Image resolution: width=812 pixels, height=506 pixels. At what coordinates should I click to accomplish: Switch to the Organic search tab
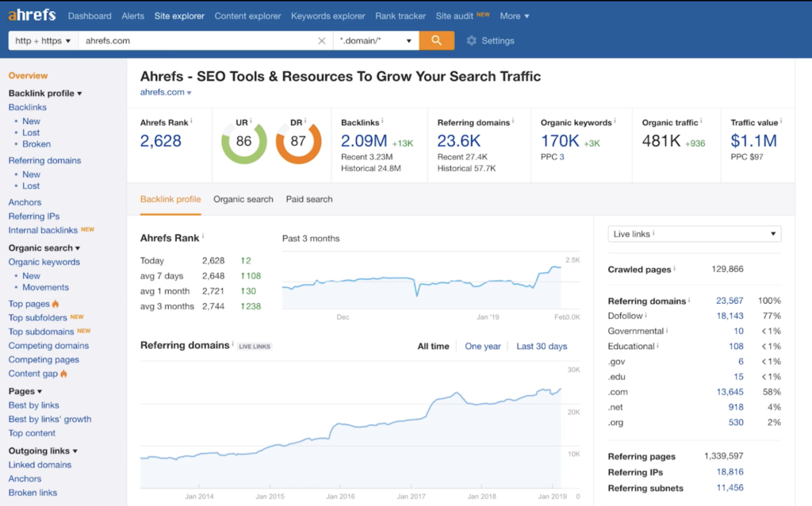click(x=243, y=199)
